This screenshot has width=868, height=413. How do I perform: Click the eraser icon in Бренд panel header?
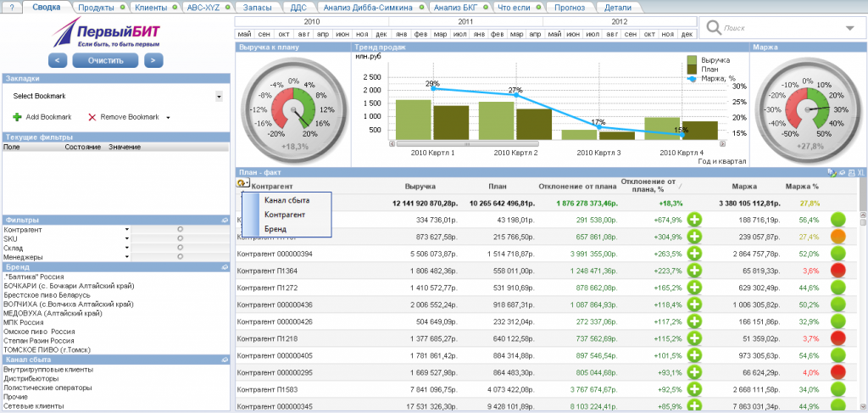[x=225, y=267]
